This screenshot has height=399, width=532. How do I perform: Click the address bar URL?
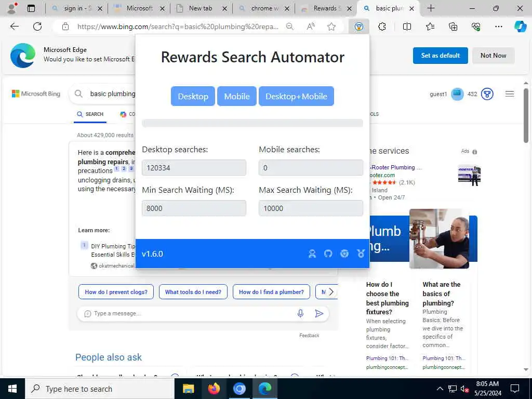click(x=178, y=26)
